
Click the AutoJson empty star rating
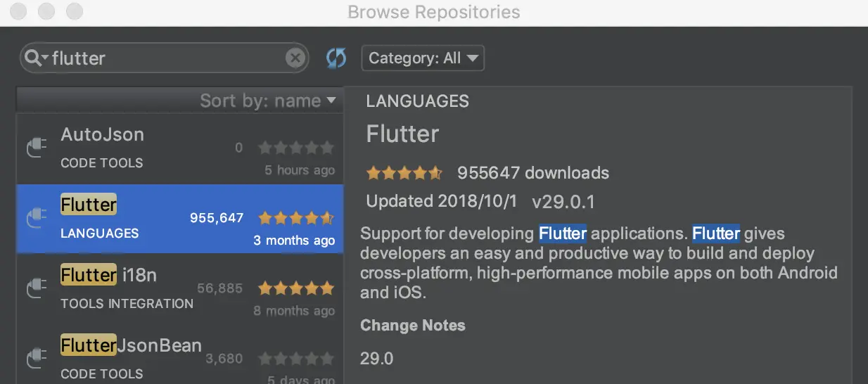click(x=296, y=148)
